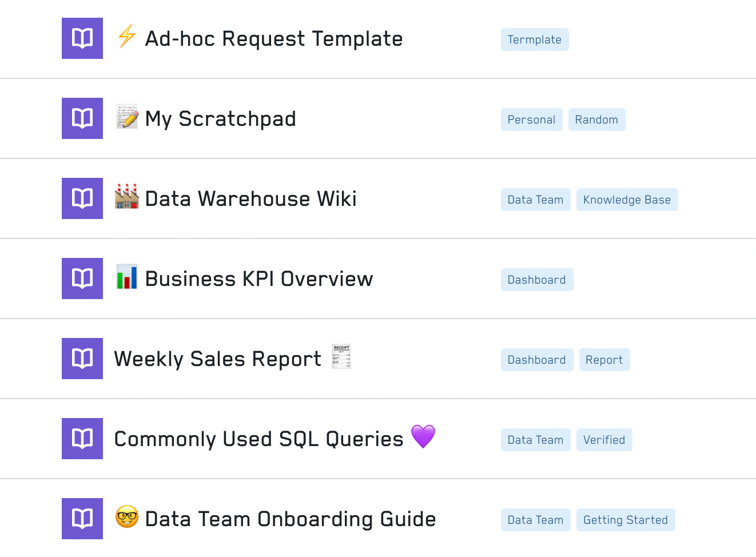Viewport: 756px width, 557px height.
Task: Click the notebook icon beside Ad-hoc Request Template
Action: (x=82, y=38)
